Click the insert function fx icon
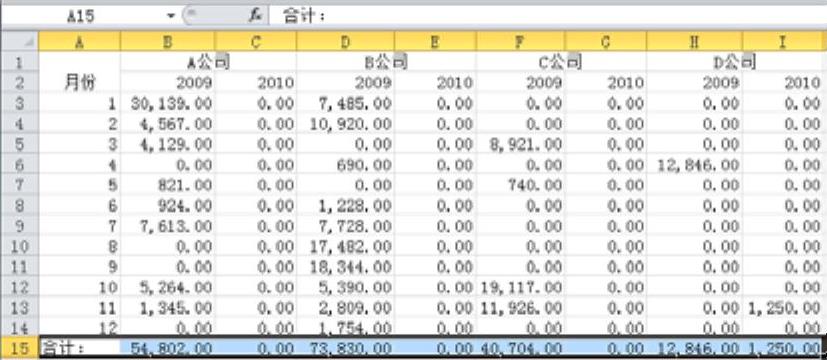This screenshot has height=360, width=827. pyautogui.click(x=256, y=16)
